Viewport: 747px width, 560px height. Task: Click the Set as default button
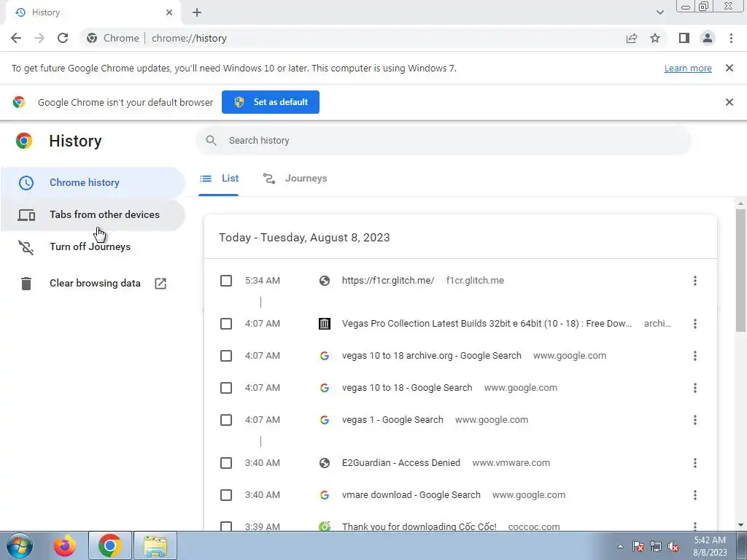(271, 102)
